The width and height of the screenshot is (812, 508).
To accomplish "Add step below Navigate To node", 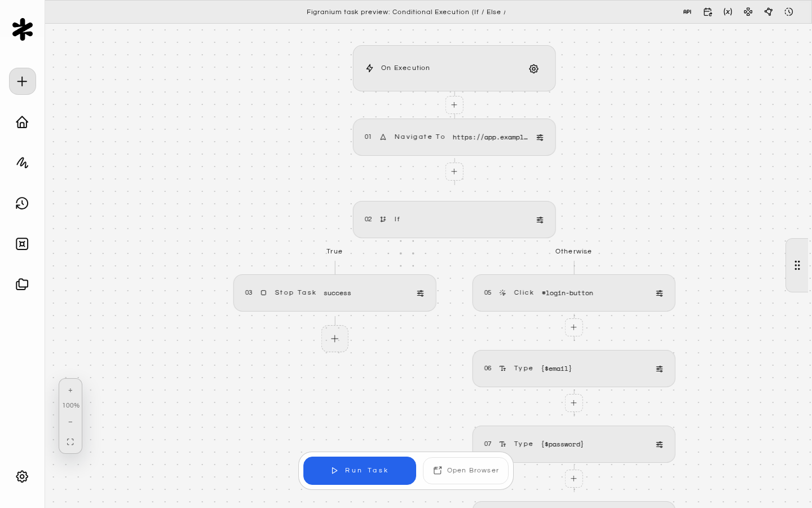I will [x=454, y=172].
